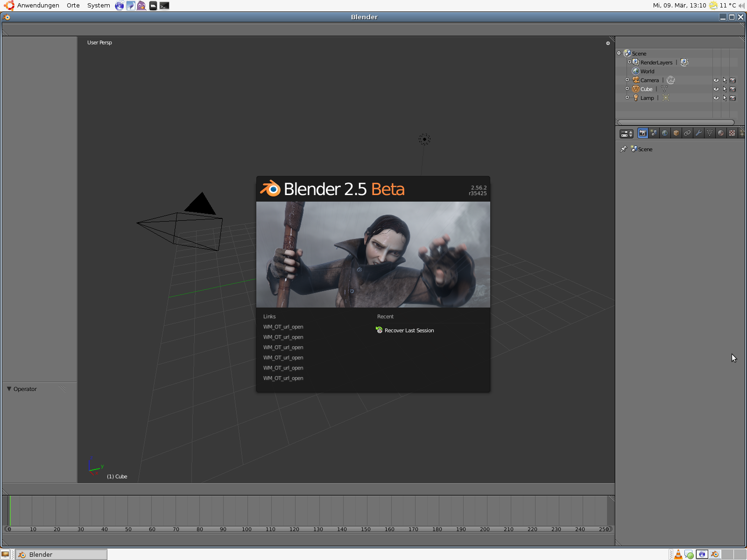Select the Object Constraints (chain) tab
The image size is (747, 560).
pyautogui.click(x=688, y=133)
